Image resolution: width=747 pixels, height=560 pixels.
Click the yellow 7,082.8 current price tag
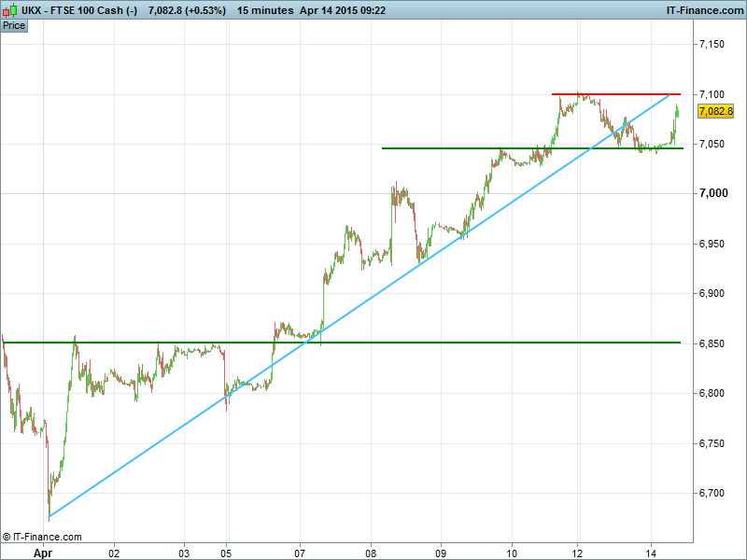(x=715, y=111)
